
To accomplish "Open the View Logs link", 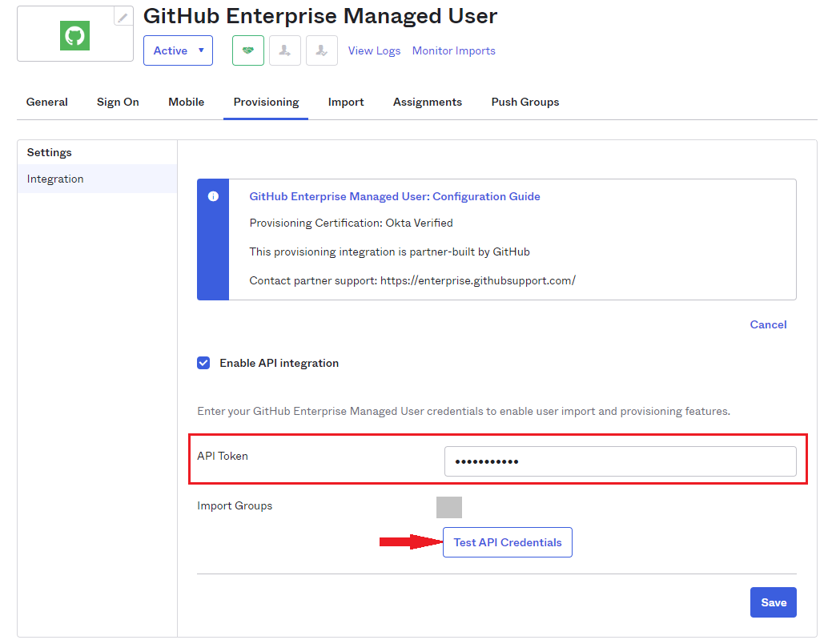I will (x=374, y=50).
